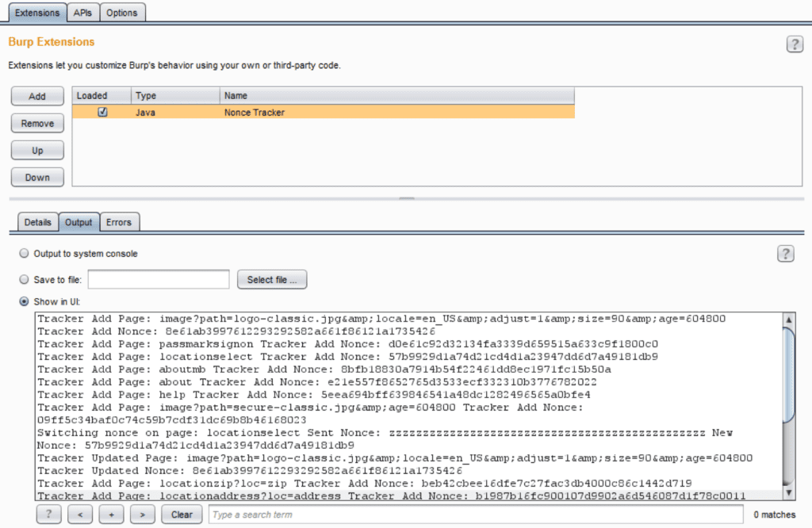Image resolution: width=812 pixels, height=528 pixels.
Task: Go to previous search match with < icon
Action: (x=79, y=514)
